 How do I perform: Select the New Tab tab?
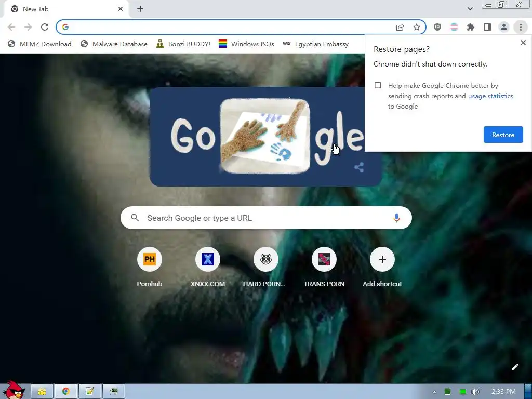click(x=66, y=9)
